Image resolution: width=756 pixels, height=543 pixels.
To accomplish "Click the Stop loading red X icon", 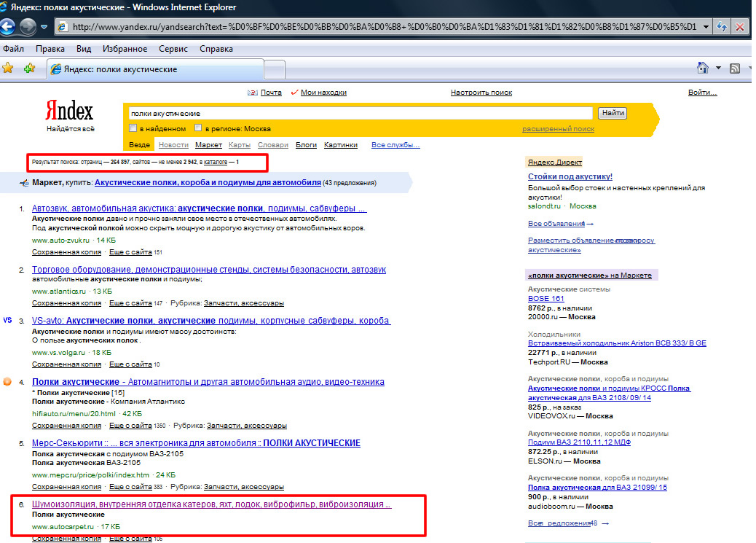I will [740, 27].
